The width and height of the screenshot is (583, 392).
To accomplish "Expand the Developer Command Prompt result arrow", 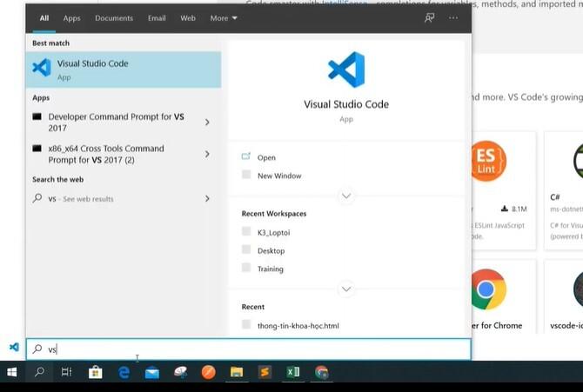I will [x=207, y=123].
